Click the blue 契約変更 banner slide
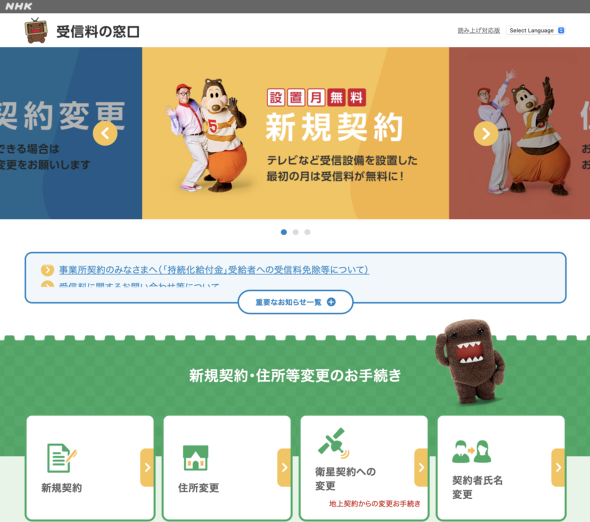 [x=71, y=133]
